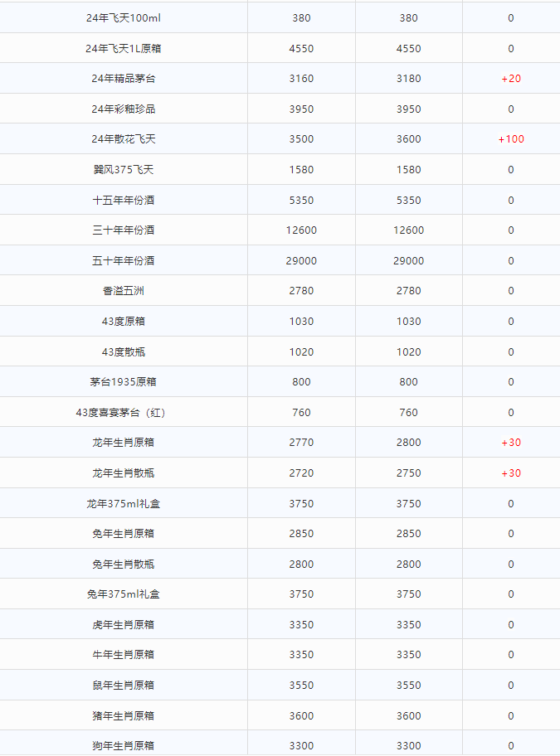The width and height of the screenshot is (560, 756).
Task: Click the 43度散瓶 product name
Action: [x=124, y=352]
